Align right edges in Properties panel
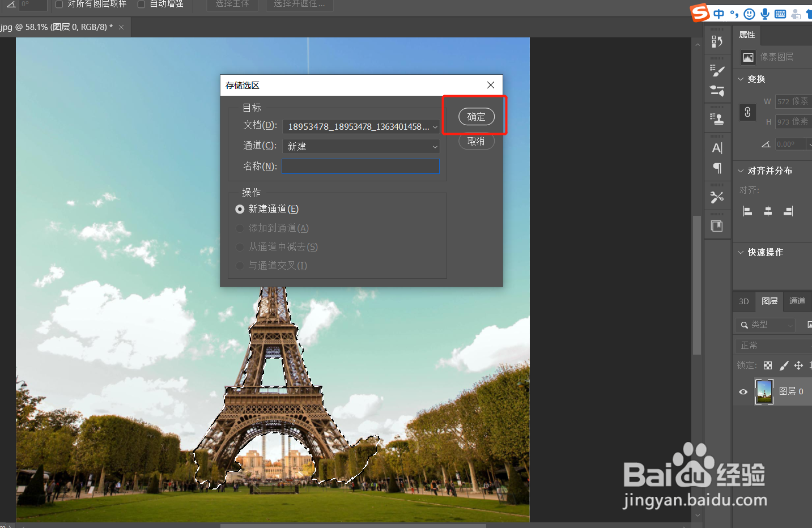812x528 pixels. click(788, 211)
